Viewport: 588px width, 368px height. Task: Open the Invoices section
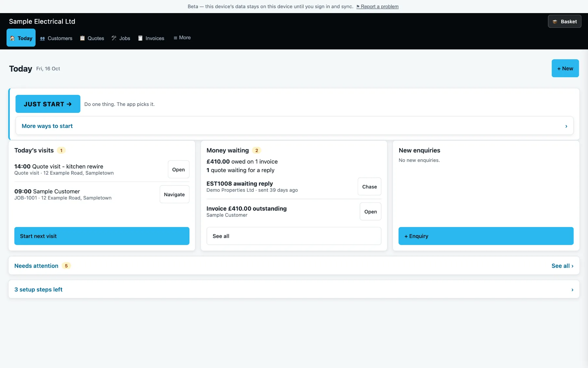coord(151,38)
